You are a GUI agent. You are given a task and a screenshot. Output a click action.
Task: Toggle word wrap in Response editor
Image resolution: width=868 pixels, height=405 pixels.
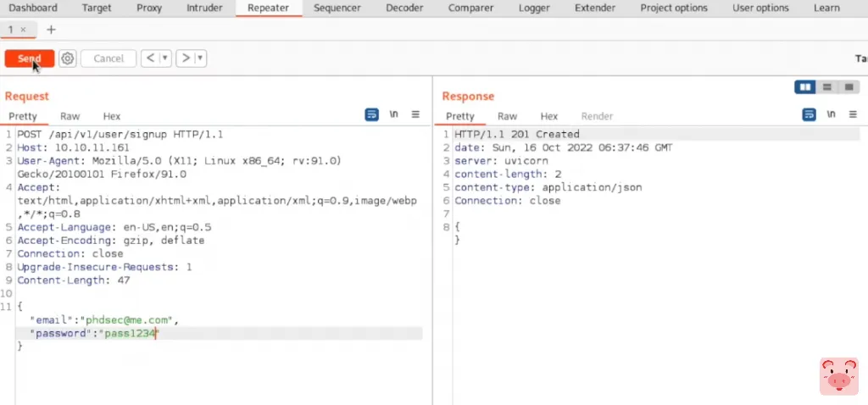coord(809,114)
